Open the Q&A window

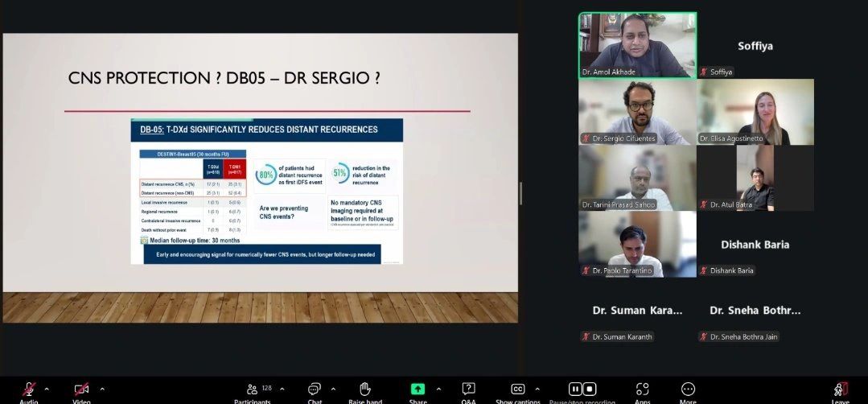(x=468, y=389)
